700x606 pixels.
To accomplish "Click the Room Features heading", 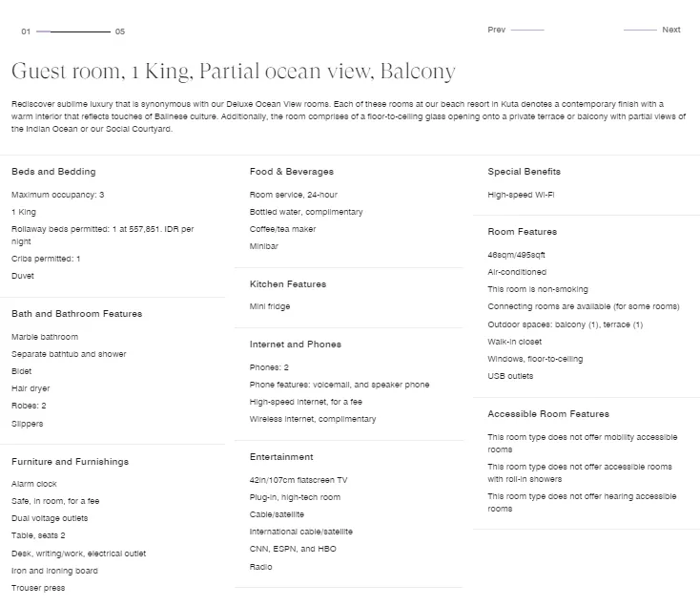I will 522,232.
